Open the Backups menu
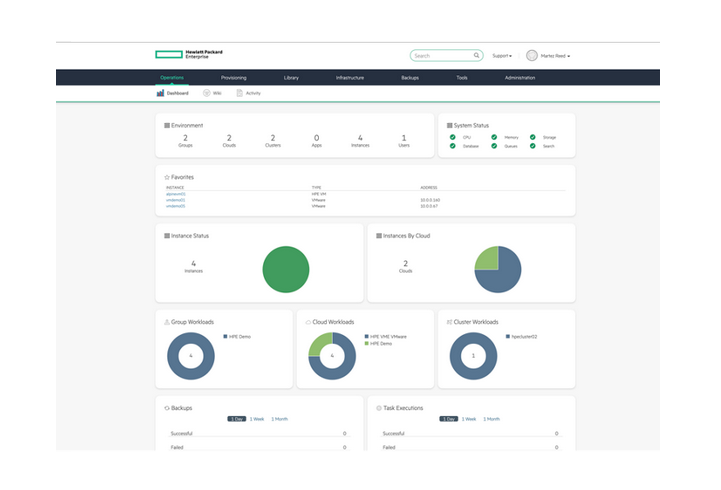Screen dimensions: 721x490 pos(410,78)
